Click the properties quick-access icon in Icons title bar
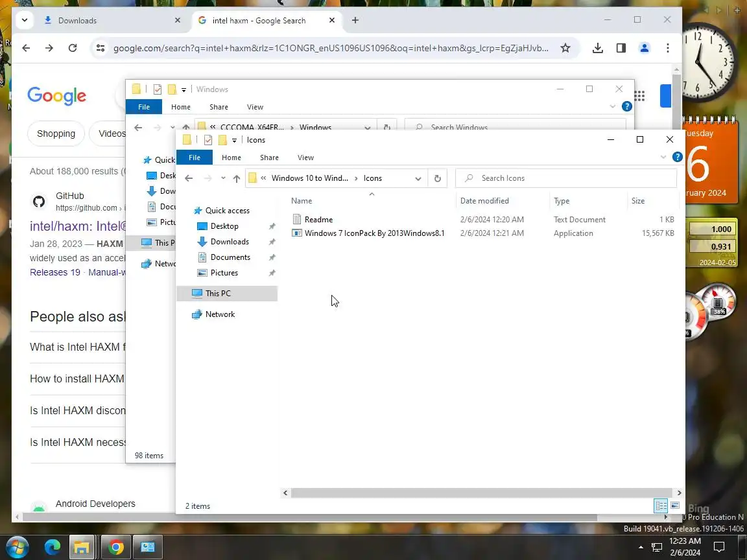 (207, 140)
